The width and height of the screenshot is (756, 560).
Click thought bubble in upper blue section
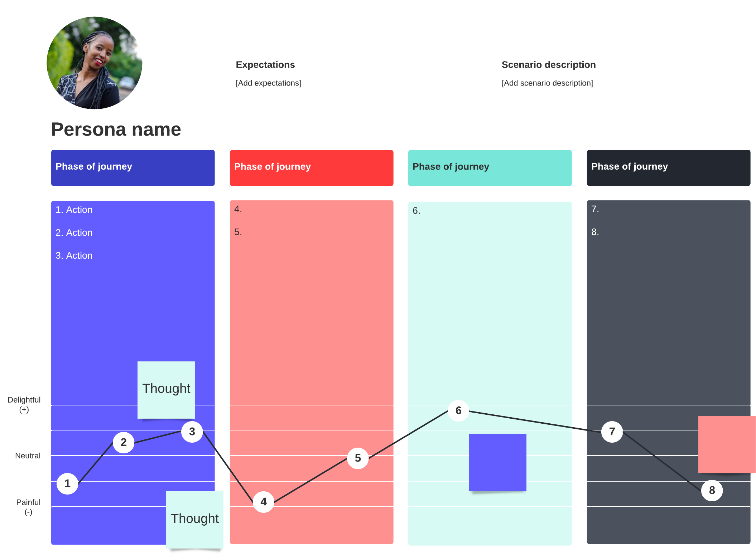(166, 385)
